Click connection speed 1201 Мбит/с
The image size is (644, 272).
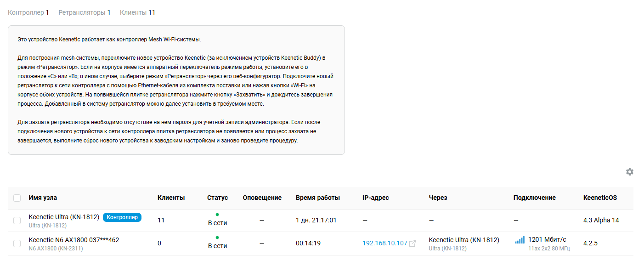(x=547, y=240)
